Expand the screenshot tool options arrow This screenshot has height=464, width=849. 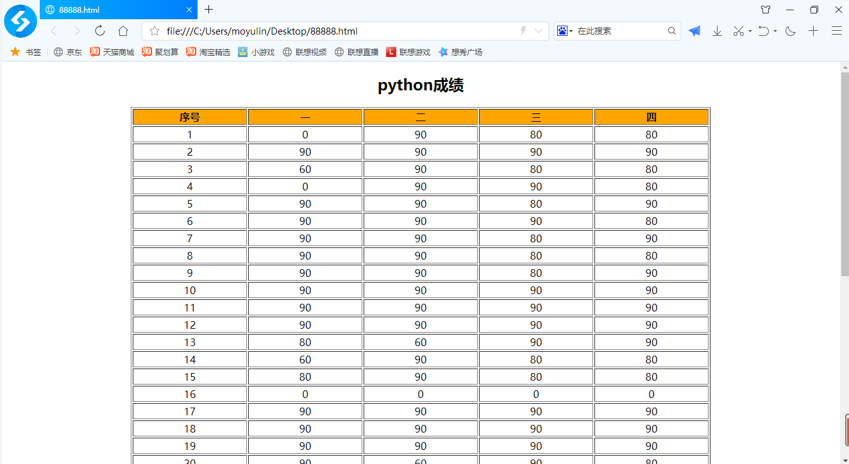(x=750, y=31)
